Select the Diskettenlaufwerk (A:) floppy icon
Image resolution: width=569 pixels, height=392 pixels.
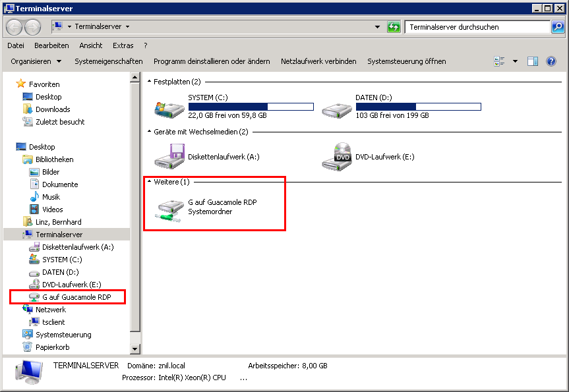tap(169, 157)
